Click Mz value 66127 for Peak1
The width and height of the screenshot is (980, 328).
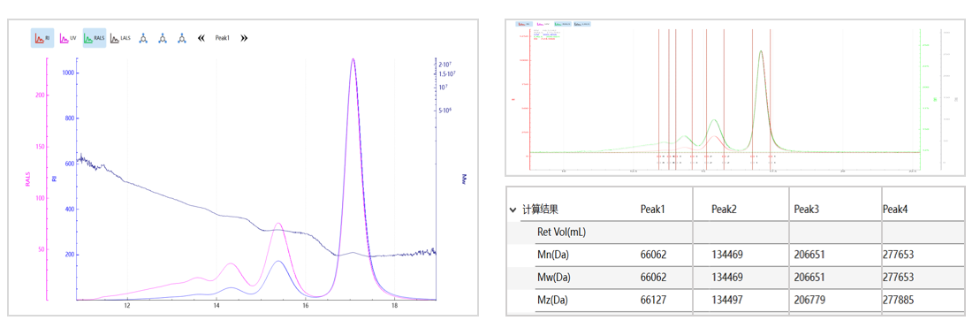652,300
